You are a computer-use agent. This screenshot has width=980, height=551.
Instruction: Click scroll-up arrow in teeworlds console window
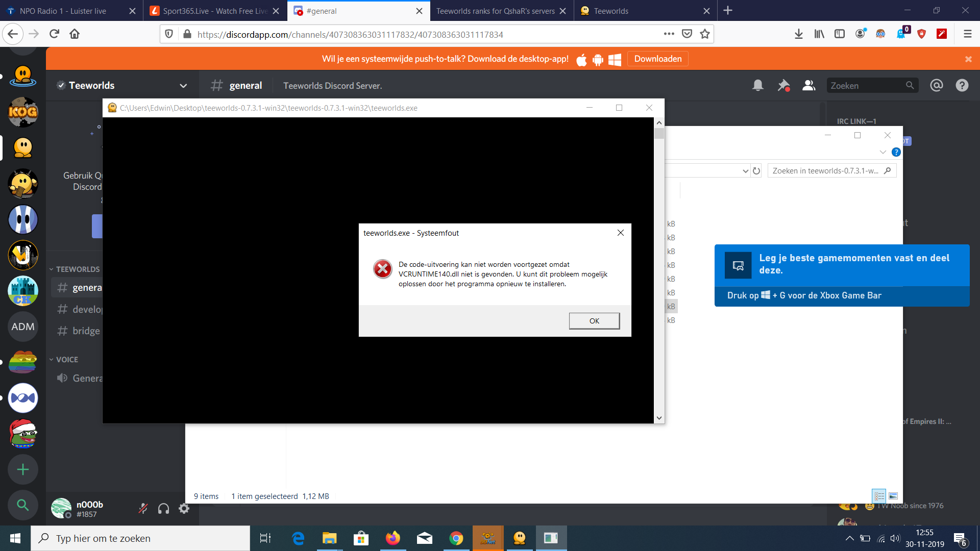(x=659, y=122)
